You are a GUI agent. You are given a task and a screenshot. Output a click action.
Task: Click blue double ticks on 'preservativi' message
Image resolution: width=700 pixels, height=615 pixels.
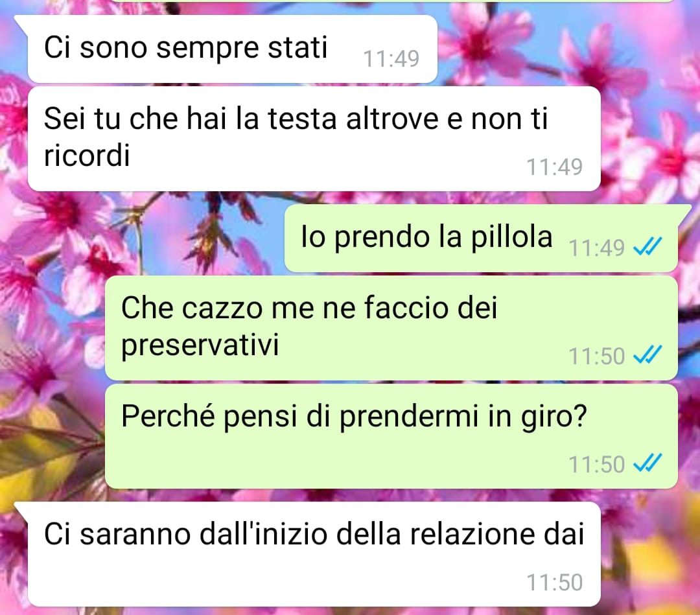[647, 355]
